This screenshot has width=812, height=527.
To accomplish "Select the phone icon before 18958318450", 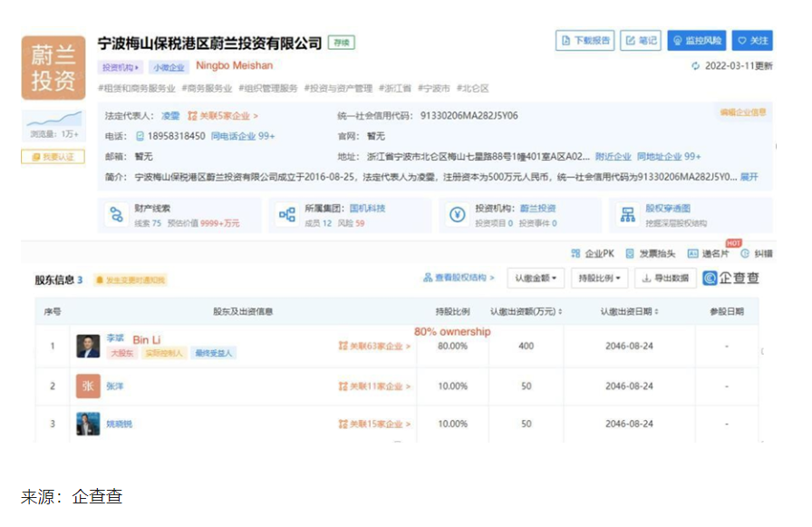I will (140, 136).
